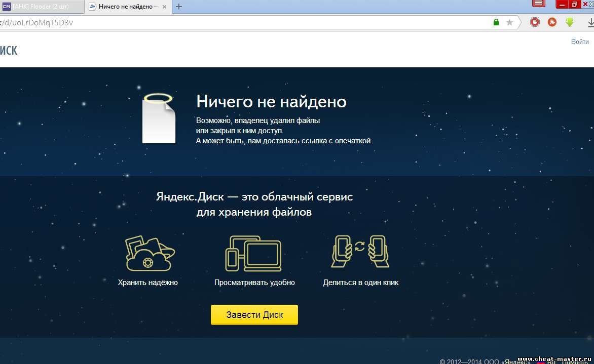Bookmark page with the star icon

coord(510,22)
